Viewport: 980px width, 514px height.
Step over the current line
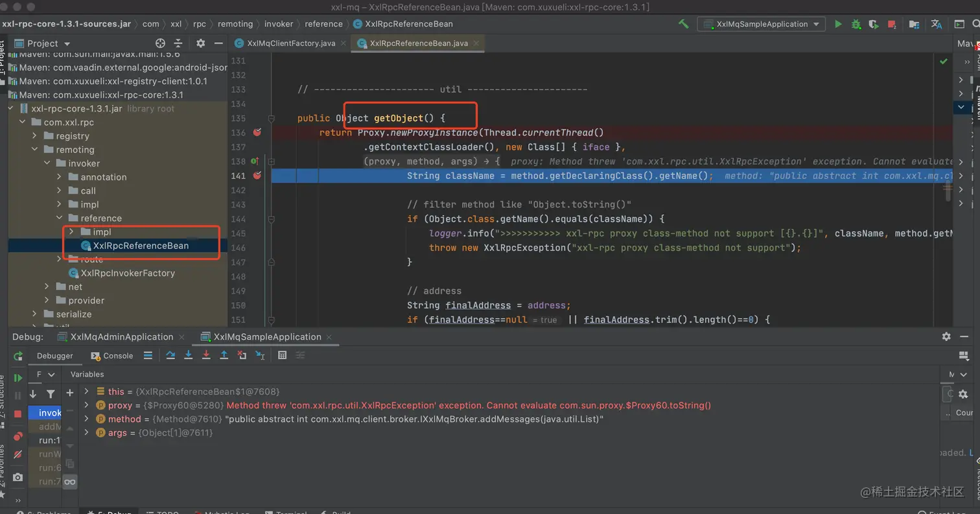coord(170,355)
